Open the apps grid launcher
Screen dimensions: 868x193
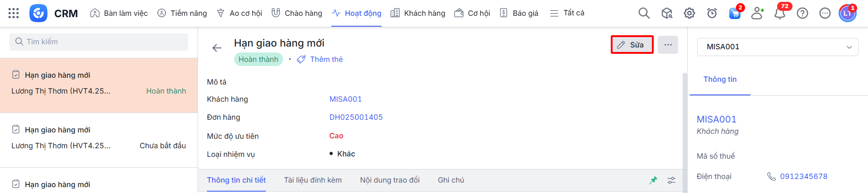coord(14,13)
